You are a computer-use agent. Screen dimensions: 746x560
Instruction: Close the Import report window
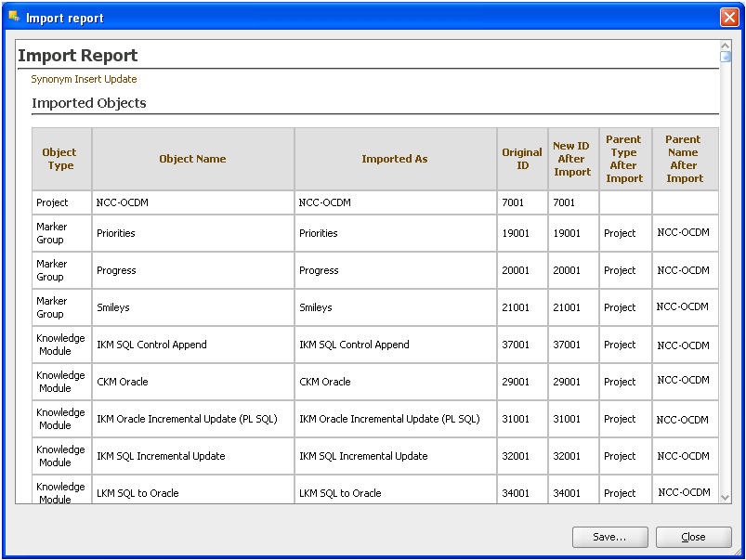point(729,17)
